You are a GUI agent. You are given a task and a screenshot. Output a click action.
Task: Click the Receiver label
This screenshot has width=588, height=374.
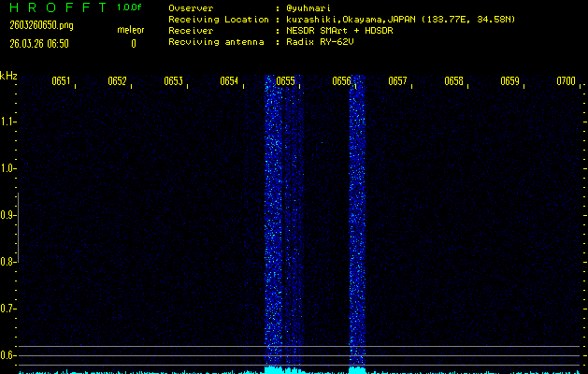[191, 31]
